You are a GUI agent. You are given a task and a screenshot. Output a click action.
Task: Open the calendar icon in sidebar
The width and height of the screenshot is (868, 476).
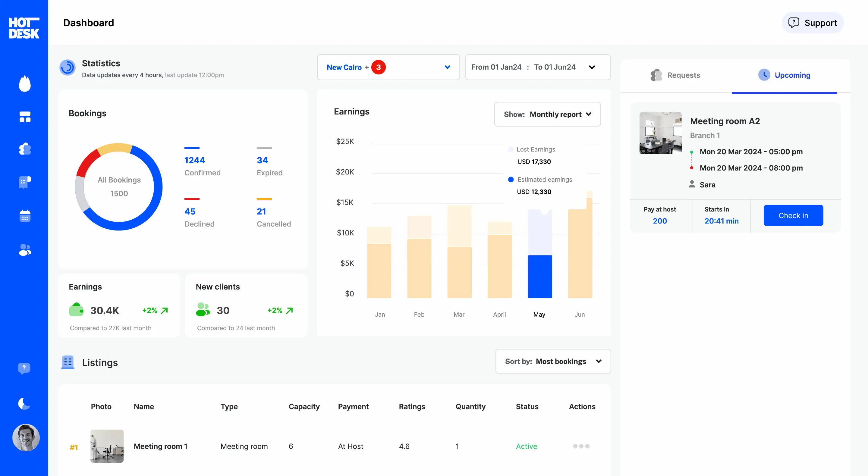(x=25, y=216)
